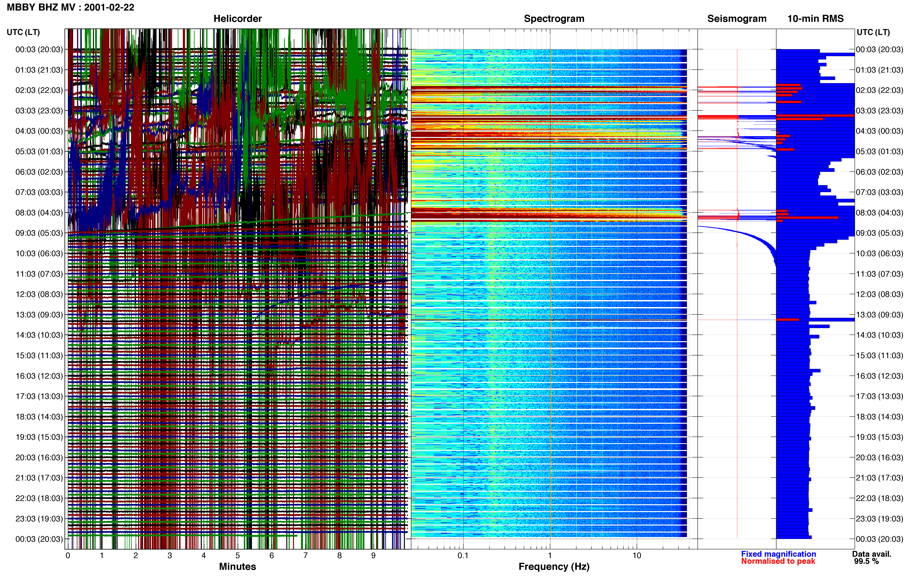924x578 pixels.
Task: Click left time label '13:03 (09:03)'
Action: 39,315
